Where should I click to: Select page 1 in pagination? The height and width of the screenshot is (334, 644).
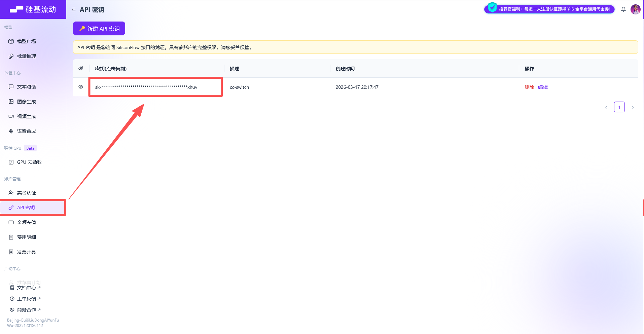(x=619, y=107)
